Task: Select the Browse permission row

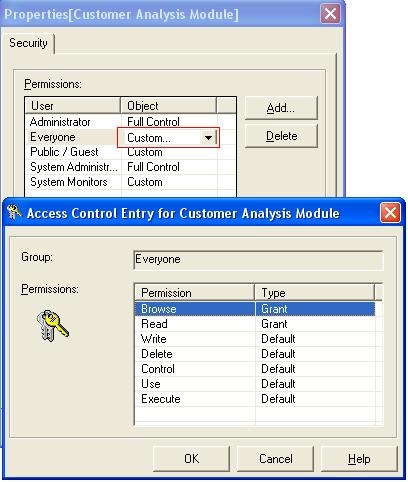Action: pyautogui.click(x=255, y=309)
